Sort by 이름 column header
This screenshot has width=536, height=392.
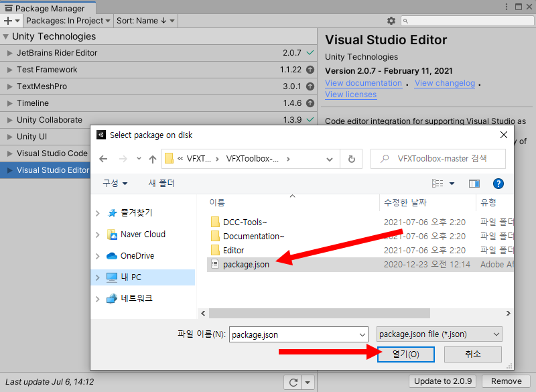click(217, 202)
